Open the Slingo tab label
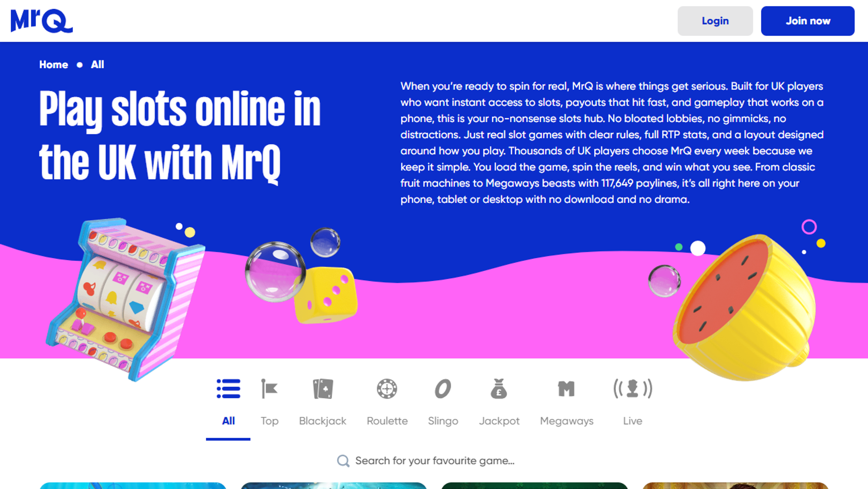The image size is (868, 489). click(x=443, y=421)
